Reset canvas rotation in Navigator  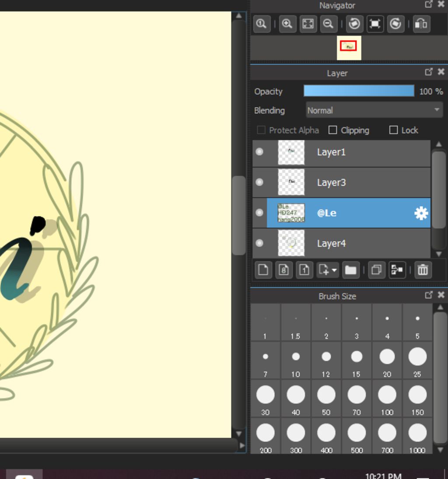pos(375,24)
